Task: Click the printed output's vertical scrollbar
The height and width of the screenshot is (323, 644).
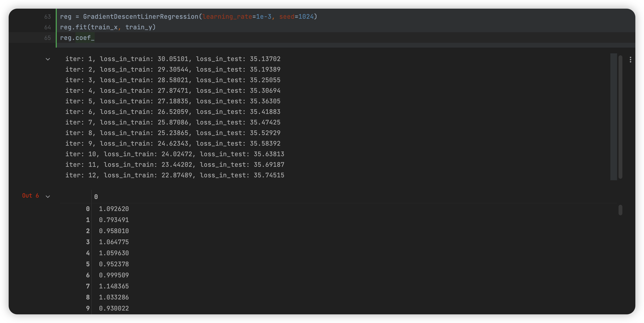Action: tap(620, 117)
